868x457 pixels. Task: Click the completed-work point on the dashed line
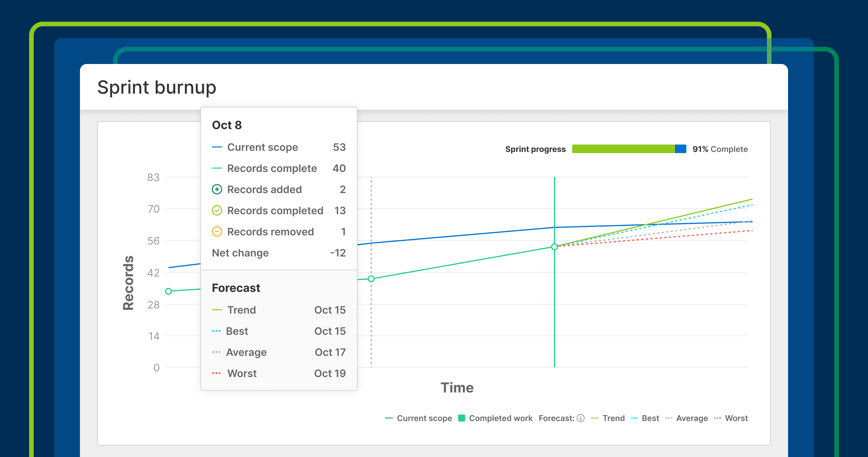point(371,279)
